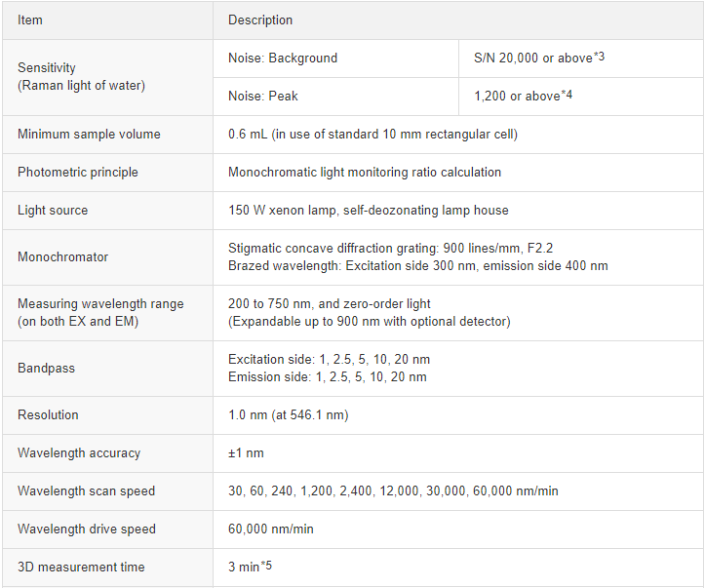This screenshot has height=588, width=705.
Task: Select Monochromatic light monitoring ratio calculation text
Action: click(365, 173)
